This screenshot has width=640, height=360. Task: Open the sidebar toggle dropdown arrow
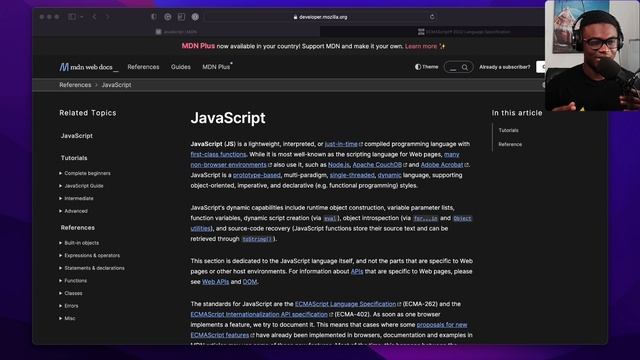[82, 17]
